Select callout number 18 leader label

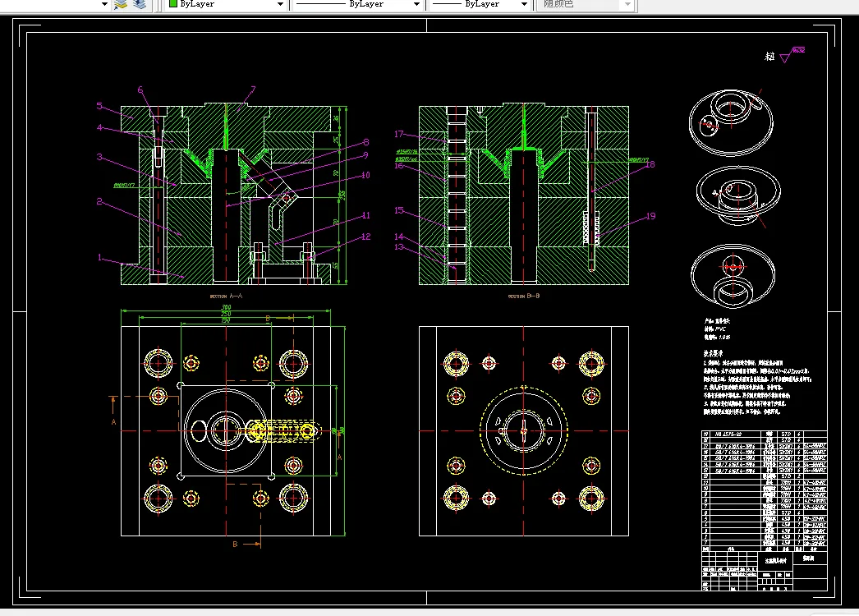click(650, 164)
